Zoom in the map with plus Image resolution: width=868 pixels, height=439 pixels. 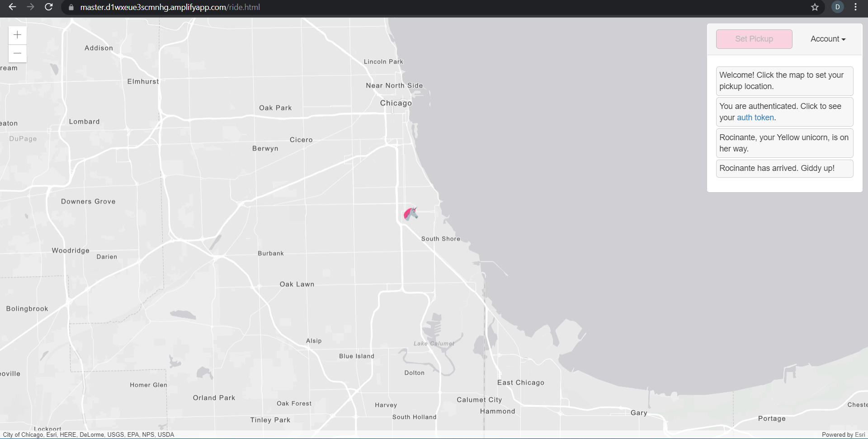coord(18,35)
